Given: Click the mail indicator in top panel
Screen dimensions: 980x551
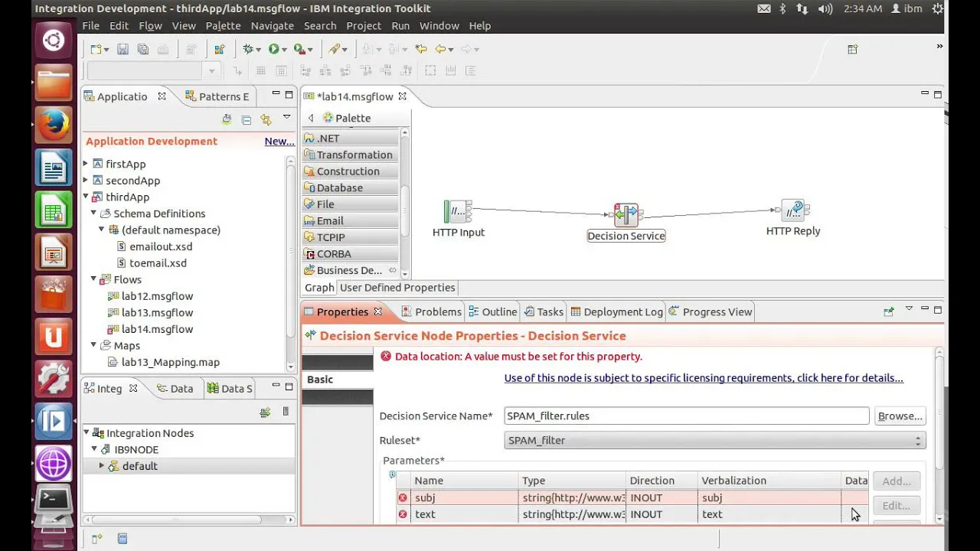Looking at the screenshot, I should [x=764, y=8].
